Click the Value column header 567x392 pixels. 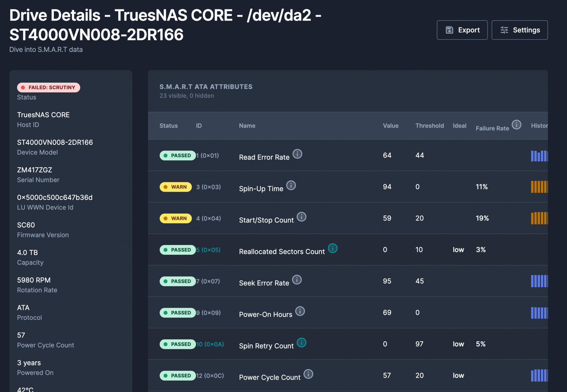(x=391, y=126)
